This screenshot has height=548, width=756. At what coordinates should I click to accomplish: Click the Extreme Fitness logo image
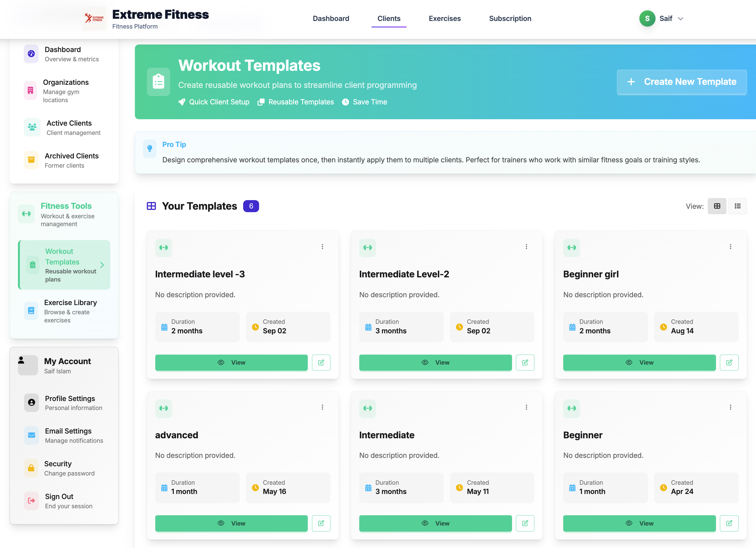(94, 18)
